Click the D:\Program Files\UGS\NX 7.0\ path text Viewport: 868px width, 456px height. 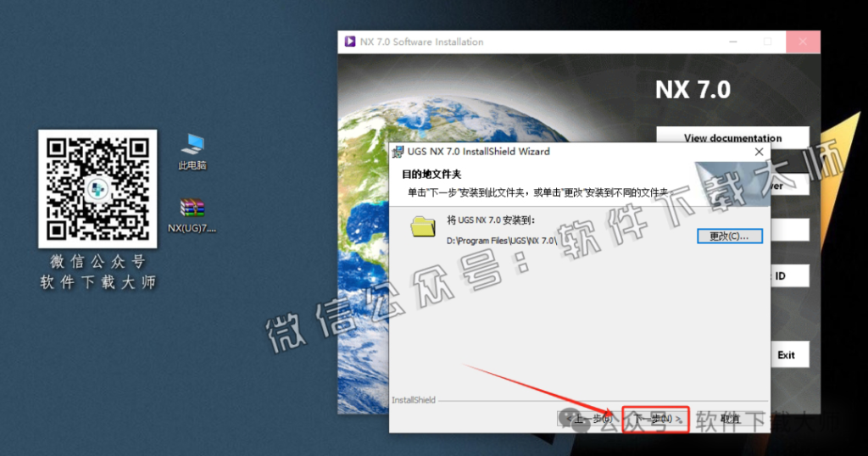pyautogui.click(x=502, y=241)
